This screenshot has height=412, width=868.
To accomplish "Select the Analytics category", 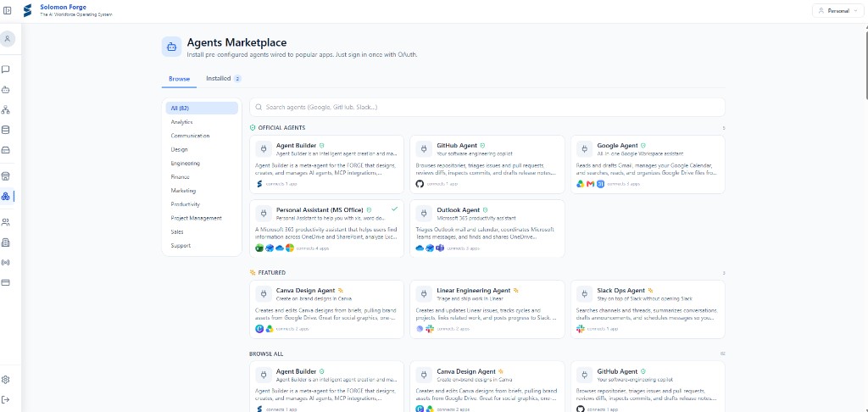I will [202, 122].
